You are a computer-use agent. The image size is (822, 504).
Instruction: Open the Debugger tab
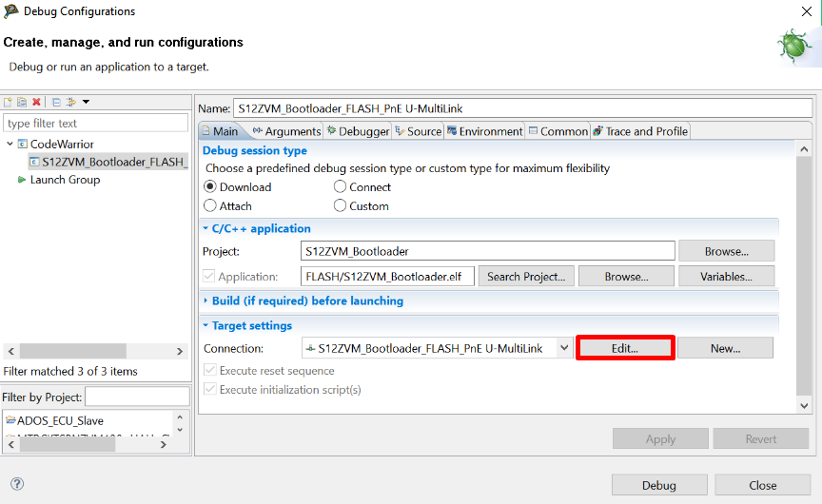pos(359,131)
